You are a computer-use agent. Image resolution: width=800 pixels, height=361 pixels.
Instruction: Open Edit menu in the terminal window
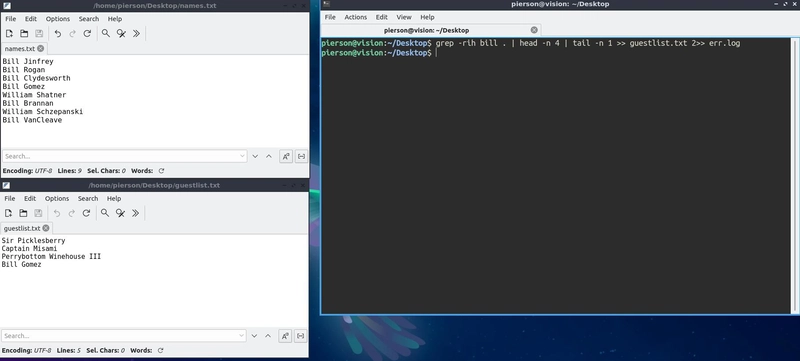pyautogui.click(x=382, y=17)
